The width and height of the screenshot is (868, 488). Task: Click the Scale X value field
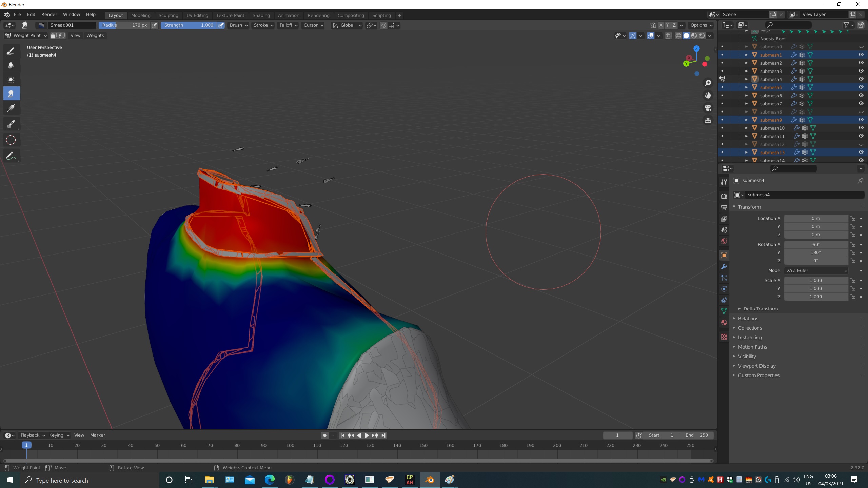pyautogui.click(x=816, y=280)
